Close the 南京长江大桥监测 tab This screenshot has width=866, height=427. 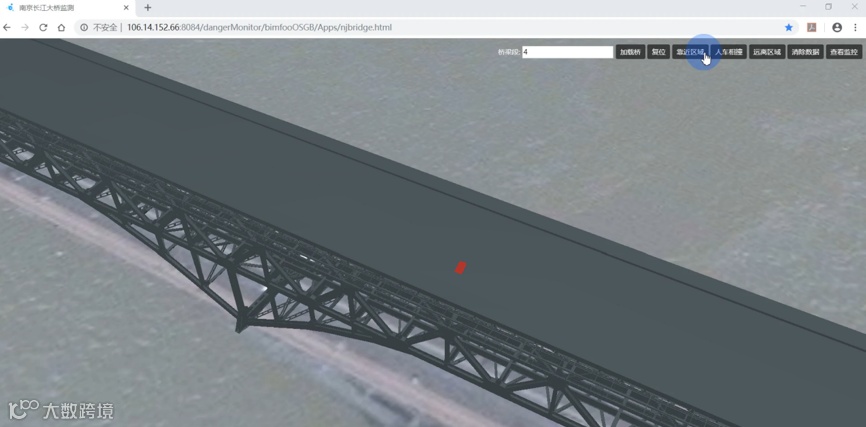[126, 8]
